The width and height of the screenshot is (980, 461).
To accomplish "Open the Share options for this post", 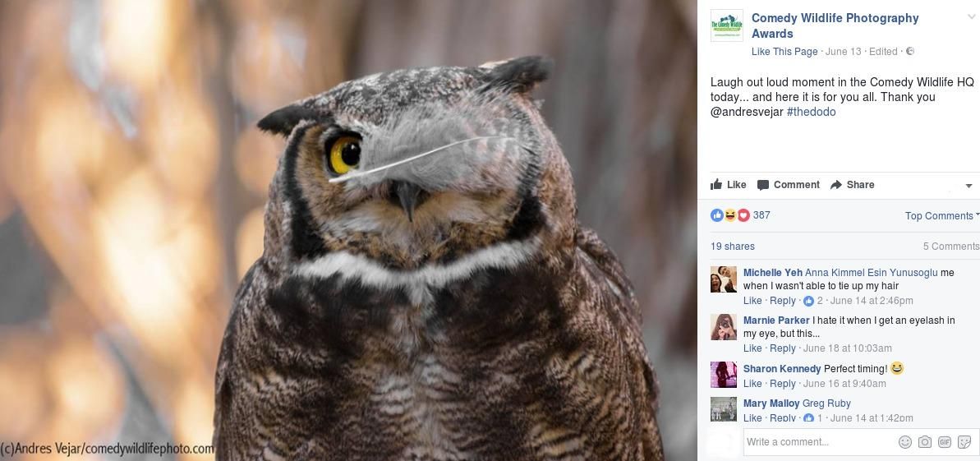I will point(852,185).
